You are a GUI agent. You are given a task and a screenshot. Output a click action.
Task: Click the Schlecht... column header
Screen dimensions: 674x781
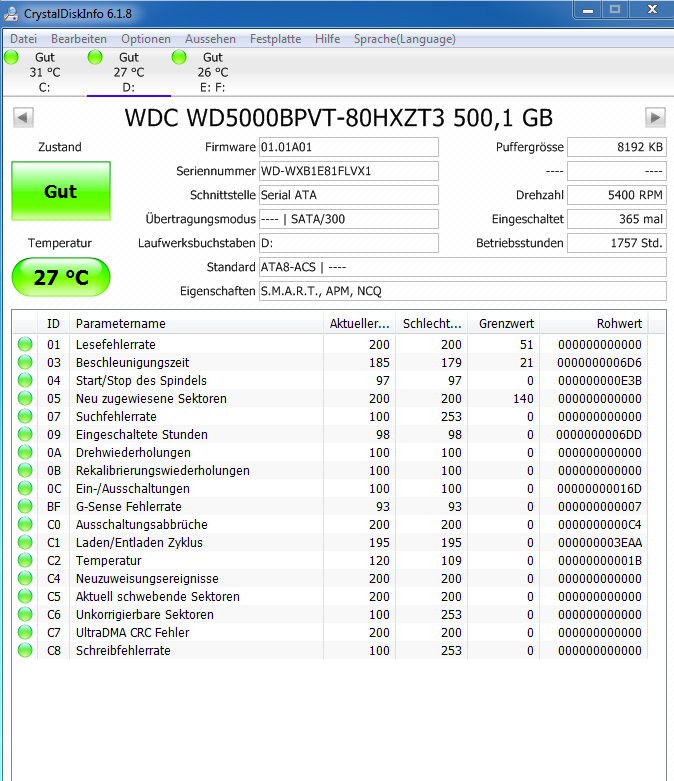point(431,323)
